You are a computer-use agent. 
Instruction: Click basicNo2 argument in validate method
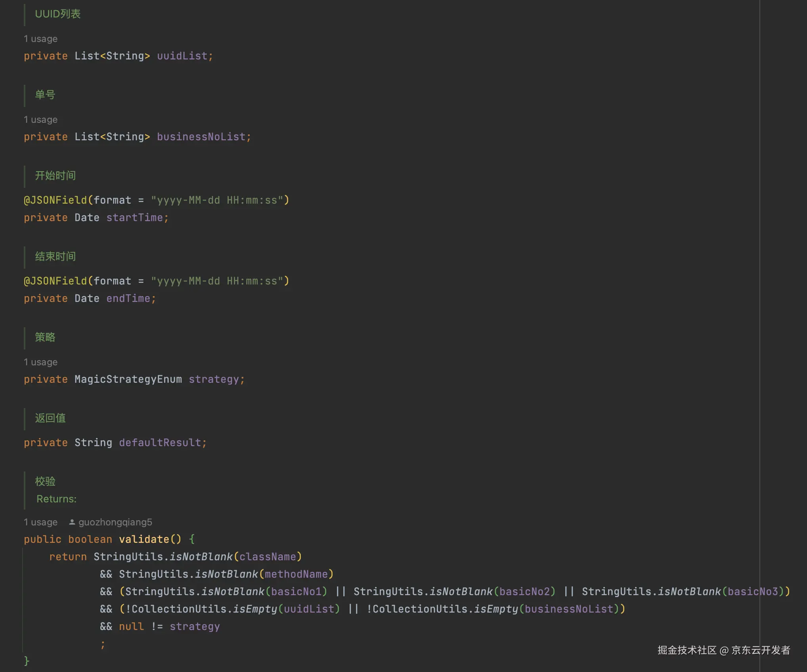(524, 592)
